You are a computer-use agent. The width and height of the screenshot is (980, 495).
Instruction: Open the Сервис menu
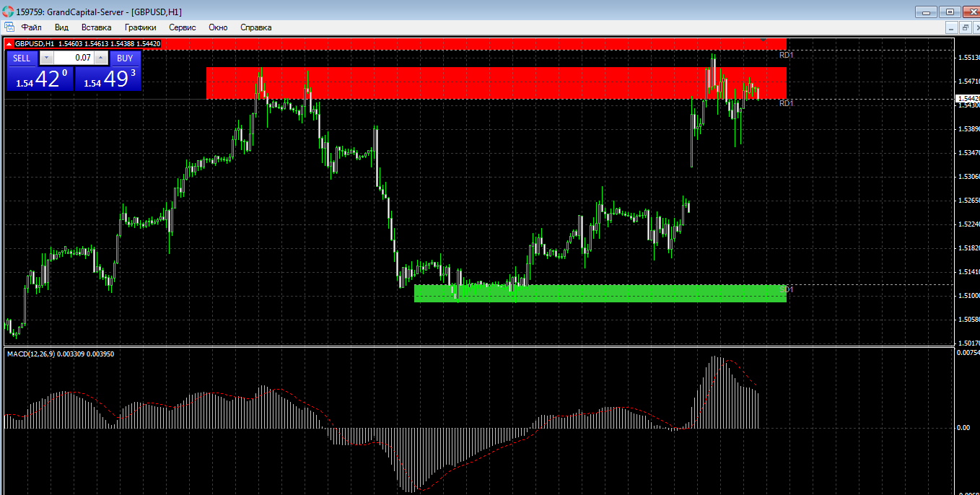(182, 27)
